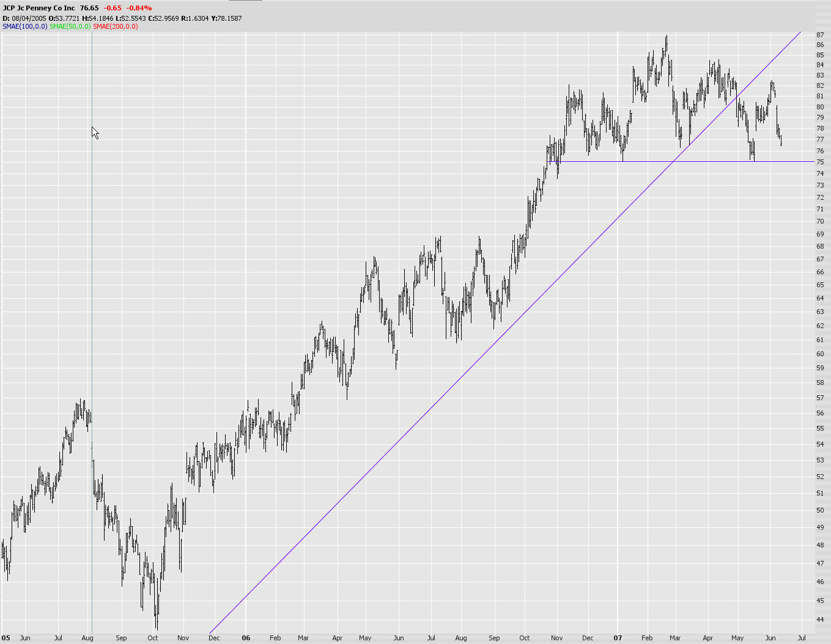
Task: Click the 55 label on the price axis
Action: [x=820, y=428]
